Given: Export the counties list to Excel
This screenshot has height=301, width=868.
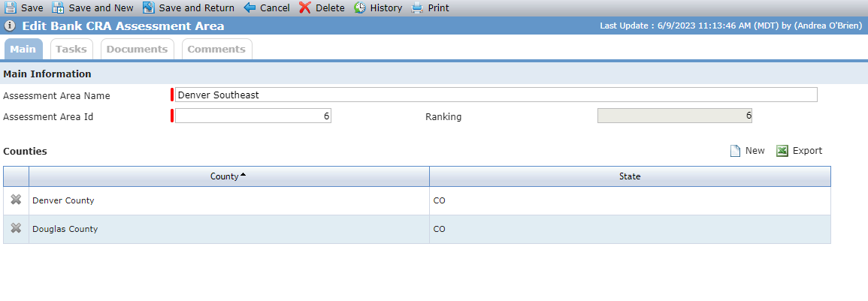Looking at the screenshot, I should coord(800,150).
